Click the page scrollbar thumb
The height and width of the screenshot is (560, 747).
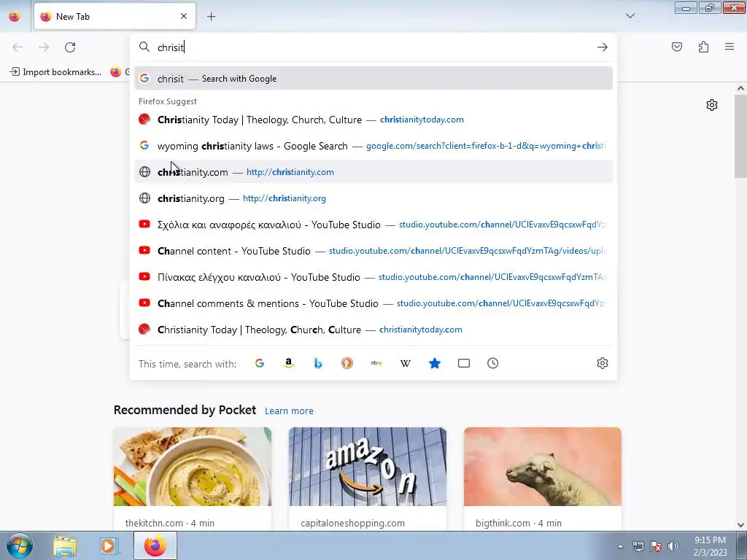[740, 136]
